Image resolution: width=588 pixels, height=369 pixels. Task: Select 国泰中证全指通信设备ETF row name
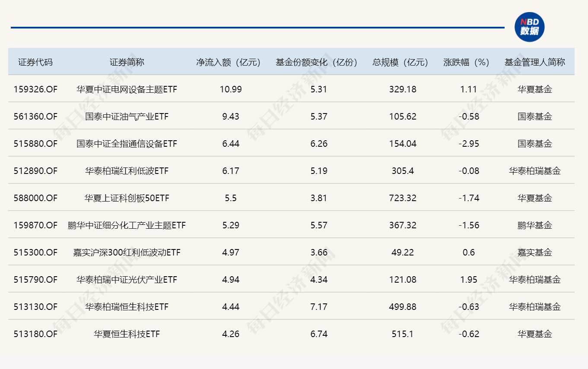click(127, 144)
